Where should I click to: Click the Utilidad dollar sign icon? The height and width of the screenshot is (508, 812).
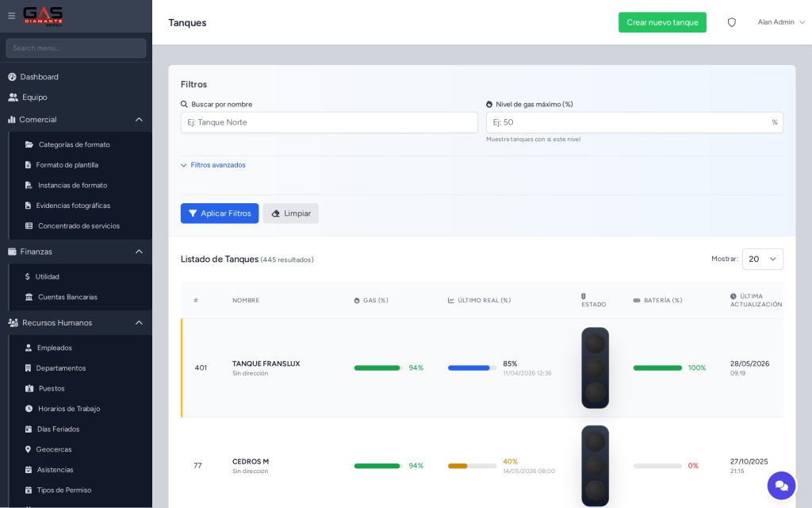tap(28, 277)
